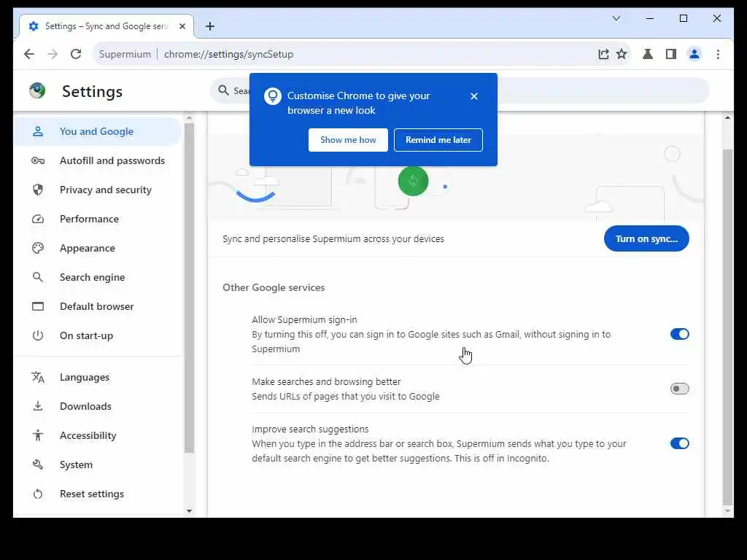Enable Make searches and browsing better
Screen dimensions: 747x560
click(679, 389)
